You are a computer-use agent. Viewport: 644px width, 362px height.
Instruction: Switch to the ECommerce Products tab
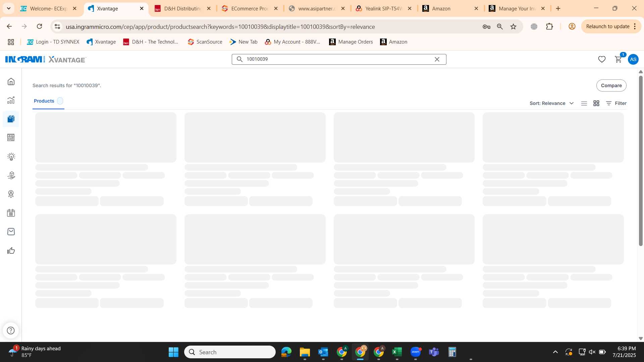click(x=250, y=8)
